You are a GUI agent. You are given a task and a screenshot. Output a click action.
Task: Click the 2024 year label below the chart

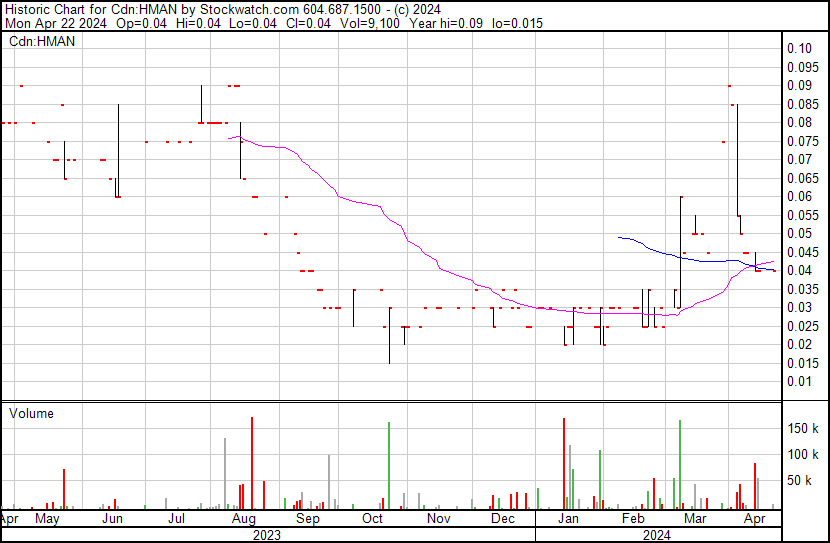pos(657,534)
